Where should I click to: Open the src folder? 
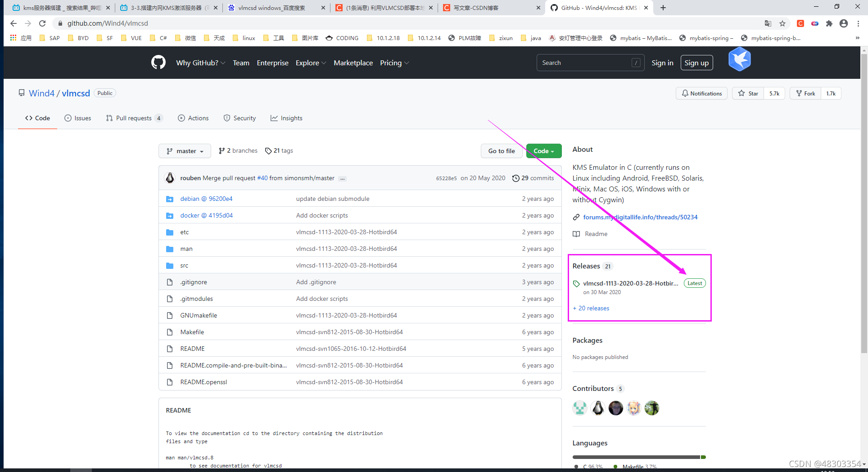pos(184,265)
